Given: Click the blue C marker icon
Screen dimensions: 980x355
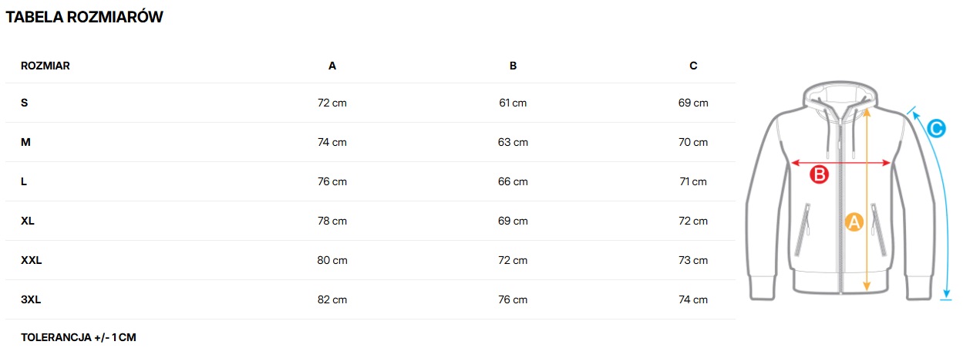Looking at the screenshot, I should pos(935,128).
